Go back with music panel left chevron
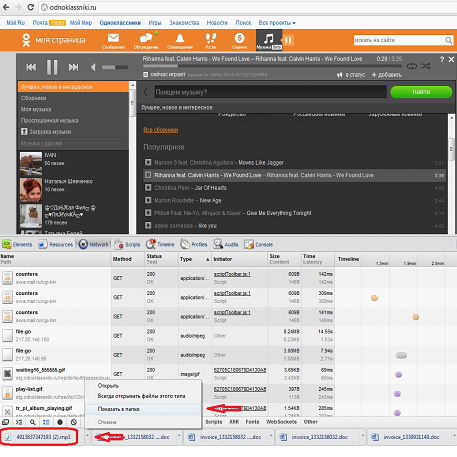 click(146, 92)
